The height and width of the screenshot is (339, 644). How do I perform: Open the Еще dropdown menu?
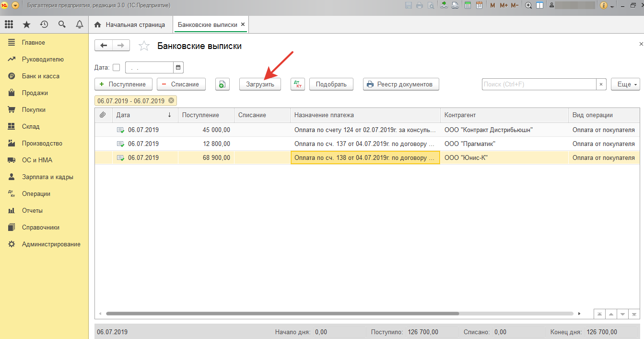coord(625,84)
